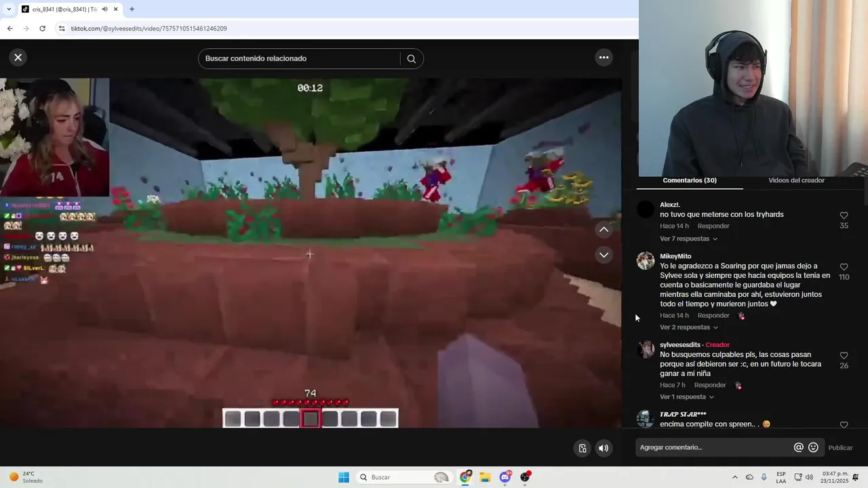
Task: Pause the Minecraft video in the player
Action: click(x=310, y=253)
